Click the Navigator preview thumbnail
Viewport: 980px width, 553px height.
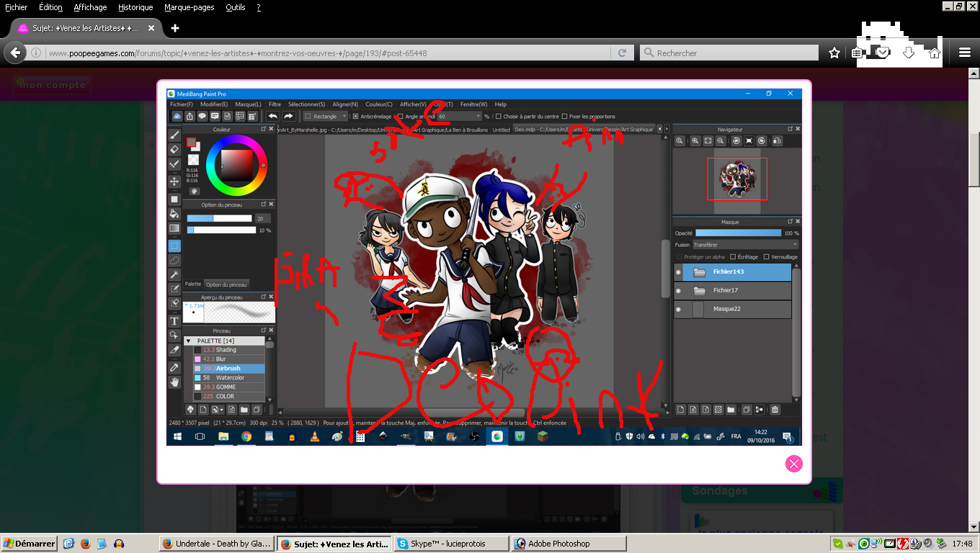tap(736, 179)
